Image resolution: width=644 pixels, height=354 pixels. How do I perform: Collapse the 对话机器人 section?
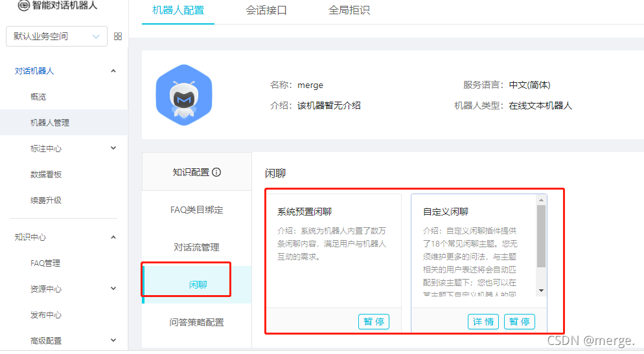coord(113,71)
